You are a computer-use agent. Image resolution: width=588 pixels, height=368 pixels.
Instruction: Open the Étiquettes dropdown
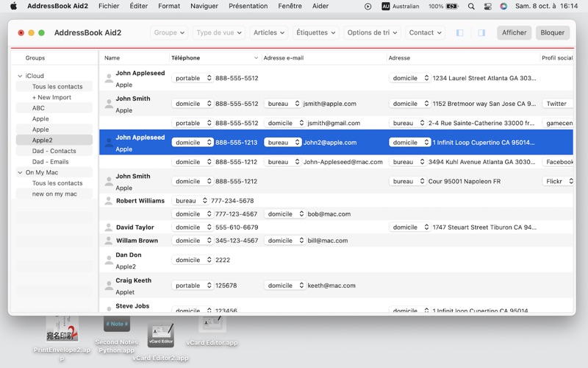(316, 32)
